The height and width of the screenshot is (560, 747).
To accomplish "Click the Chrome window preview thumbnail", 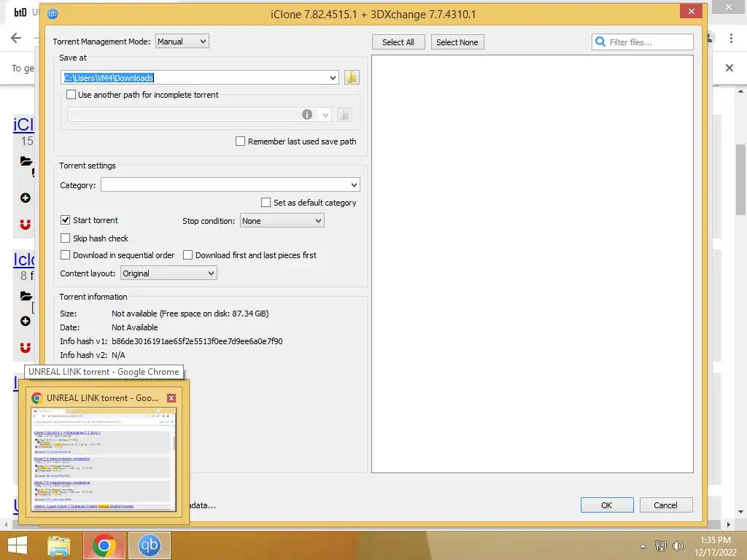I will pos(104,459).
